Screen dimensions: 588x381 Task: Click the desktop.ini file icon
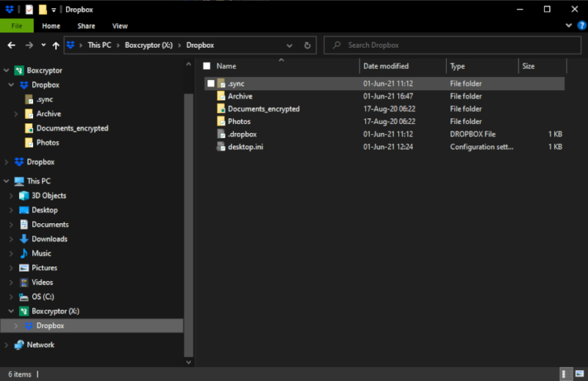[221, 147]
